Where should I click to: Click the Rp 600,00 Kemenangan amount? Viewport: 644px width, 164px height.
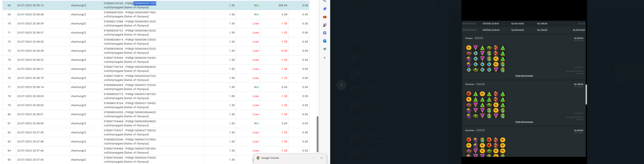579,130
